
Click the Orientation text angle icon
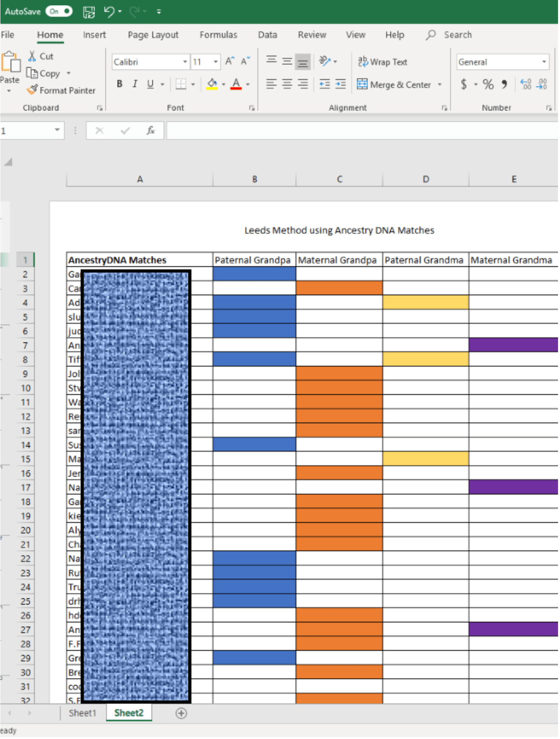325,61
